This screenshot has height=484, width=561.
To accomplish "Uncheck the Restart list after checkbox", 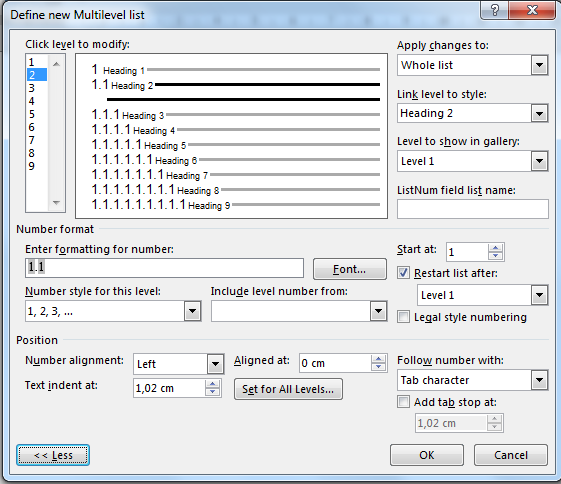I will click(x=403, y=273).
